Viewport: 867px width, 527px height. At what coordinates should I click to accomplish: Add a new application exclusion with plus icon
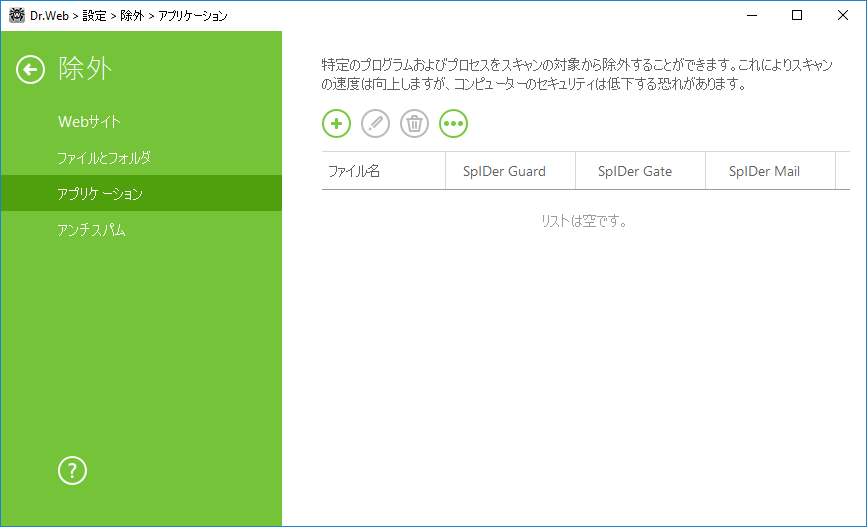[336, 123]
